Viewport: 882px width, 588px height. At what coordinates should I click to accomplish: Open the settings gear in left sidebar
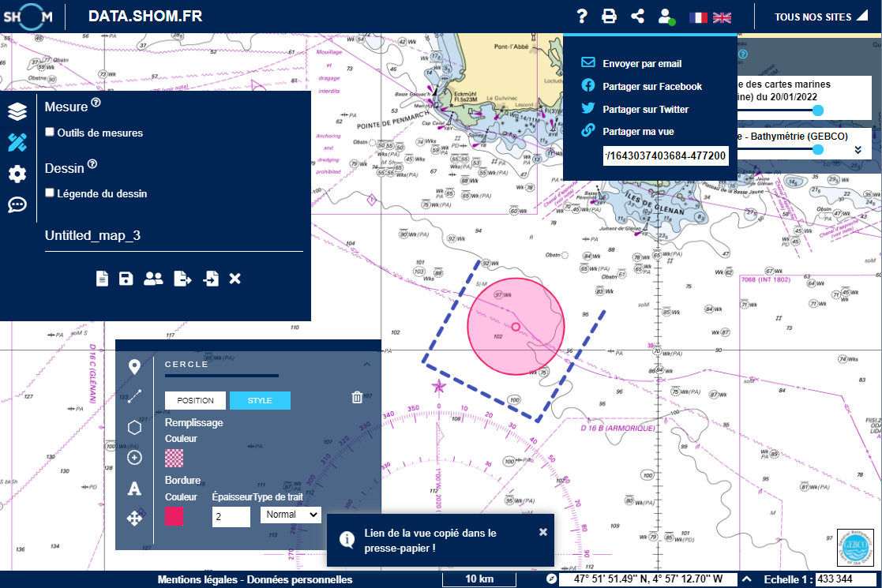click(17, 174)
